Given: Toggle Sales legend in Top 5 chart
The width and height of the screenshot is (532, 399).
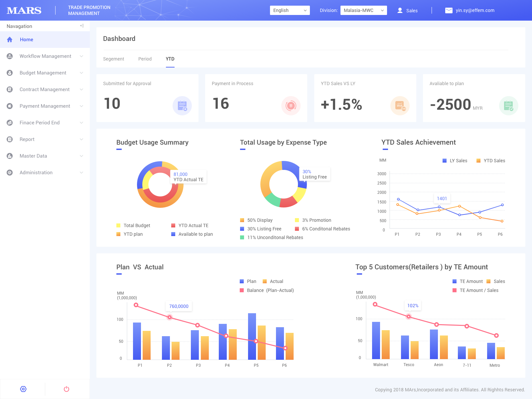Looking at the screenshot, I should [x=496, y=281].
